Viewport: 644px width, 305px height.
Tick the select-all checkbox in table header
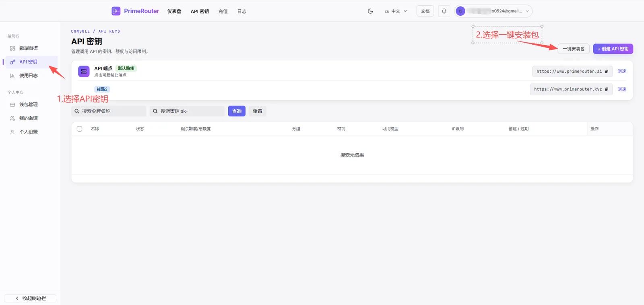[80, 129]
